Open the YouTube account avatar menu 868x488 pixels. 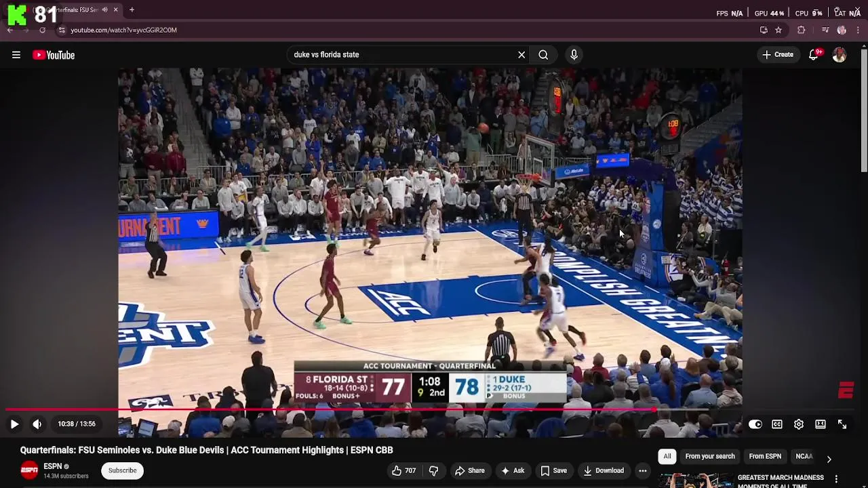pyautogui.click(x=840, y=55)
